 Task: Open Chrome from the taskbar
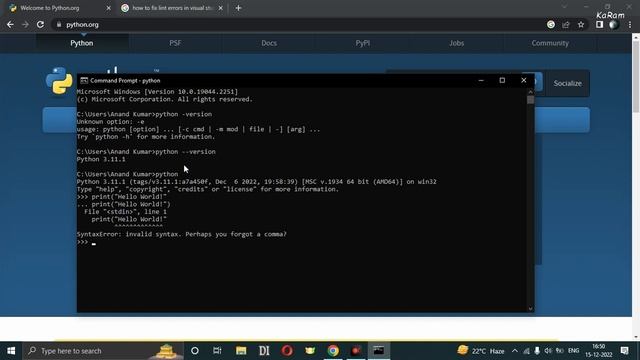(x=333, y=351)
